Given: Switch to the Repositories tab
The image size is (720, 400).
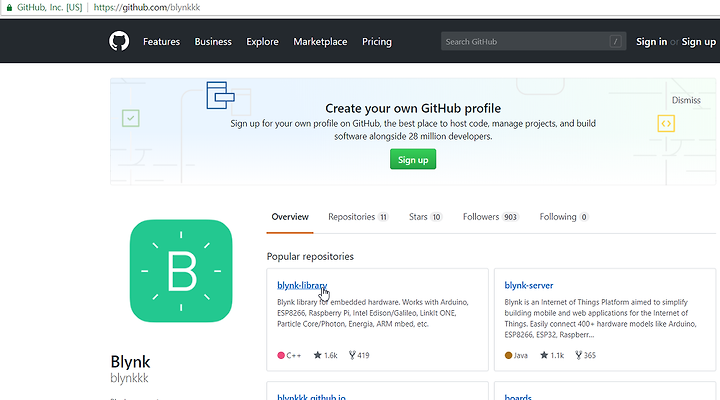Looking at the screenshot, I should click(358, 217).
